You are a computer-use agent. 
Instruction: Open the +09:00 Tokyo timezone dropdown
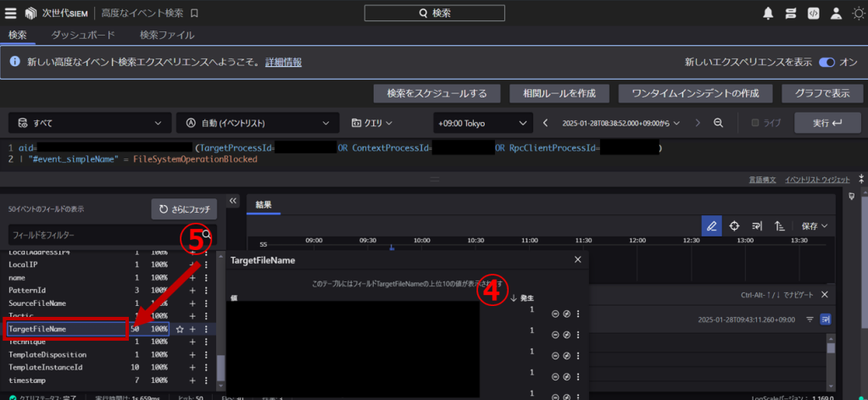click(x=482, y=123)
